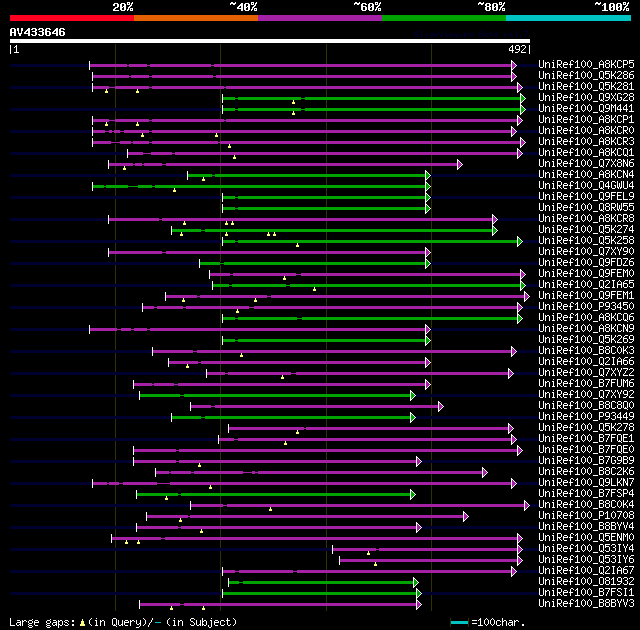Click the orange ~40% identity color swatch
This screenshot has height=630, width=640.
pyautogui.click(x=196, y=18)
